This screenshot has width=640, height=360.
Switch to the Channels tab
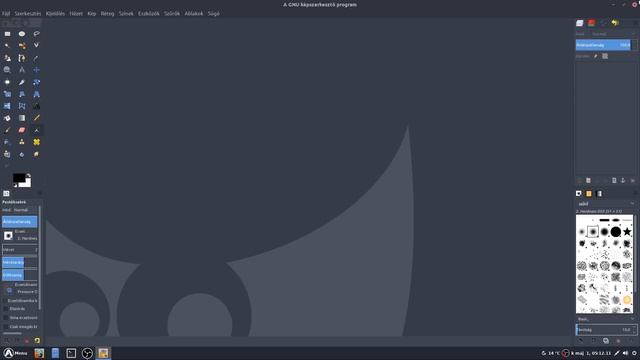pos(591,23)
